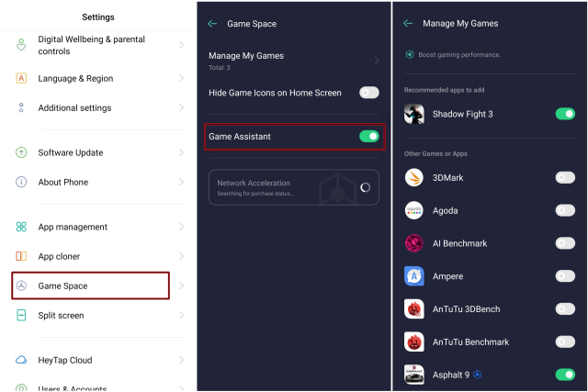Enable the AnTuTu Benchmark toggle
Image resolution: width=588 pixels, height=392 pixels.
pos(565,342)
